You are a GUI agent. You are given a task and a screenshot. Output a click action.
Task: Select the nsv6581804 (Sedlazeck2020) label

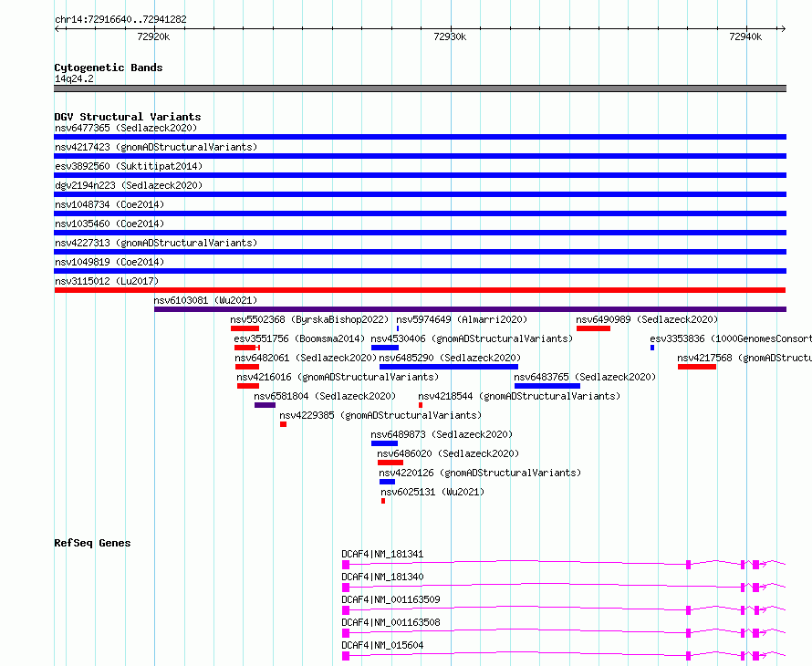(325, 396)
